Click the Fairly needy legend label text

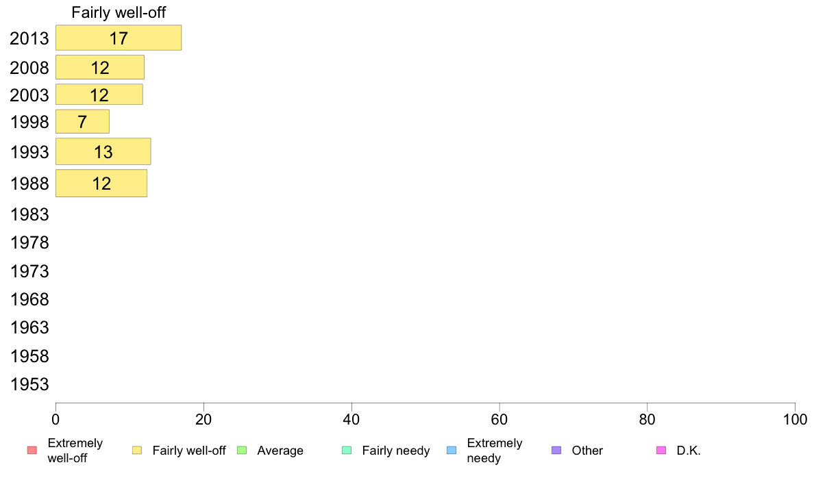coord(396,451)
